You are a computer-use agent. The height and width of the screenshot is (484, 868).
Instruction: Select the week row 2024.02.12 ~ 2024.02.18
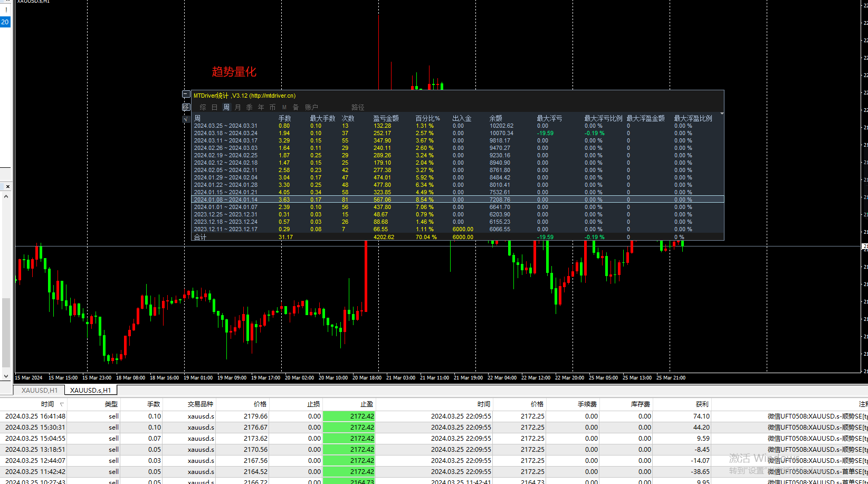coord(457,163)
